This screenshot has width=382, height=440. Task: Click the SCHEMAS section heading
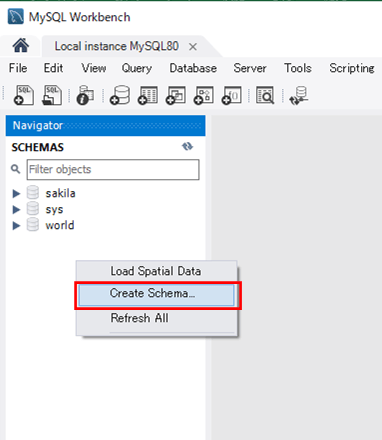coord(38,147)
